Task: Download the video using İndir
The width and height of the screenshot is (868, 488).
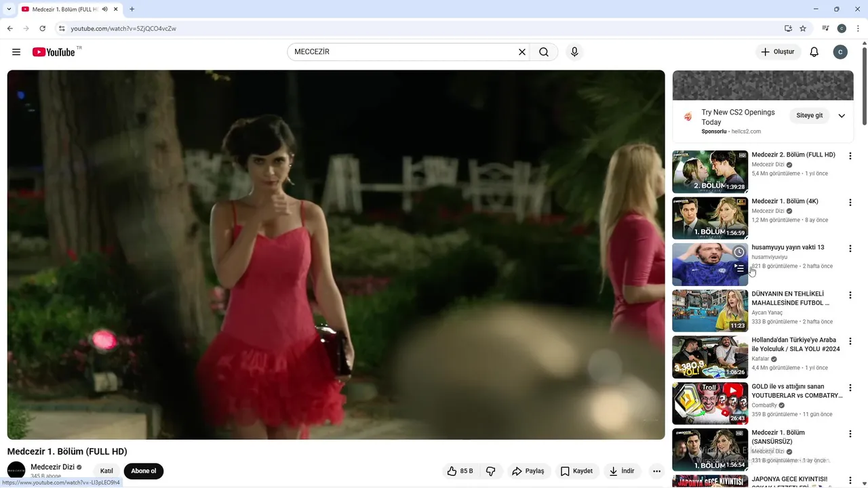Action: (622, 471)
